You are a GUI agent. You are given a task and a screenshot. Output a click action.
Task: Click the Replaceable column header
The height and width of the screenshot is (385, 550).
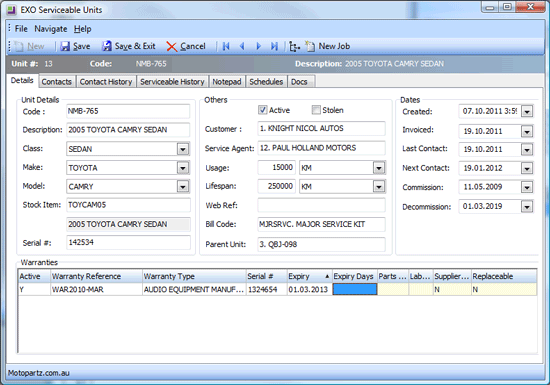pyautogui.click(x=504, y=276)
